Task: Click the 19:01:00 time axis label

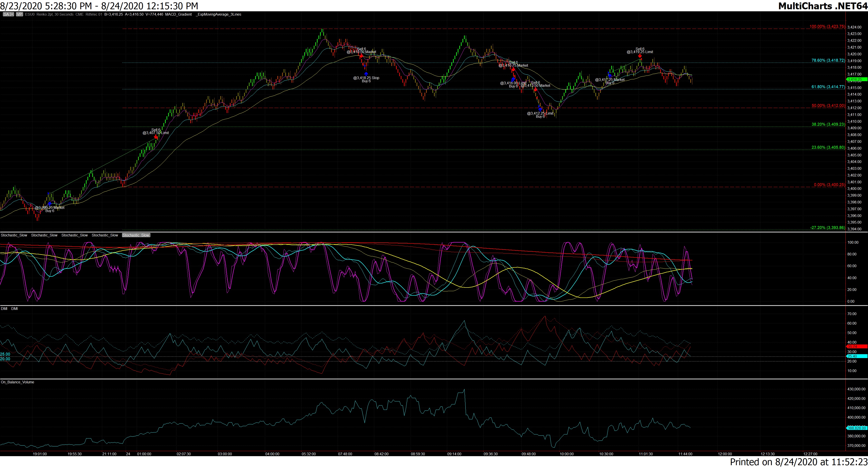Action: [40, 454]
